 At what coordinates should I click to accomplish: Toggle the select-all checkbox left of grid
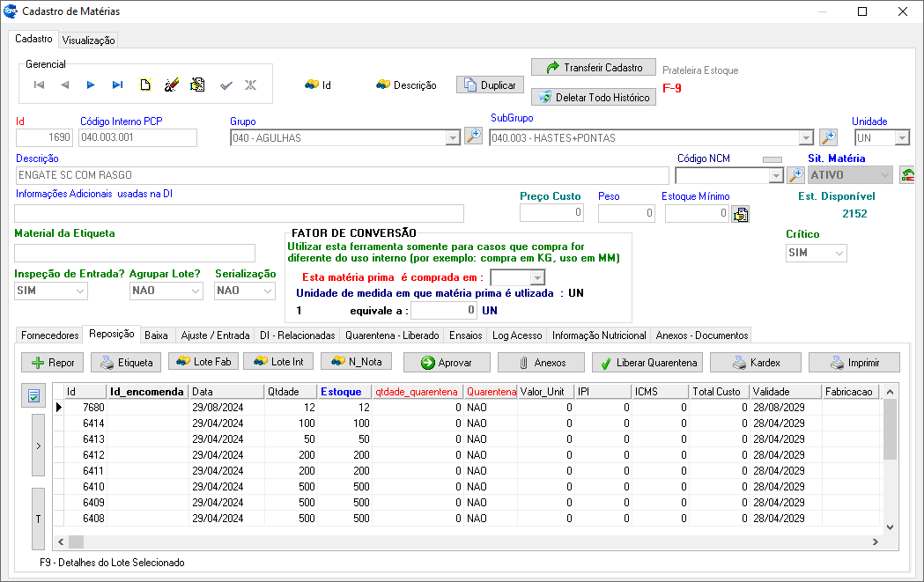point(33,396)
